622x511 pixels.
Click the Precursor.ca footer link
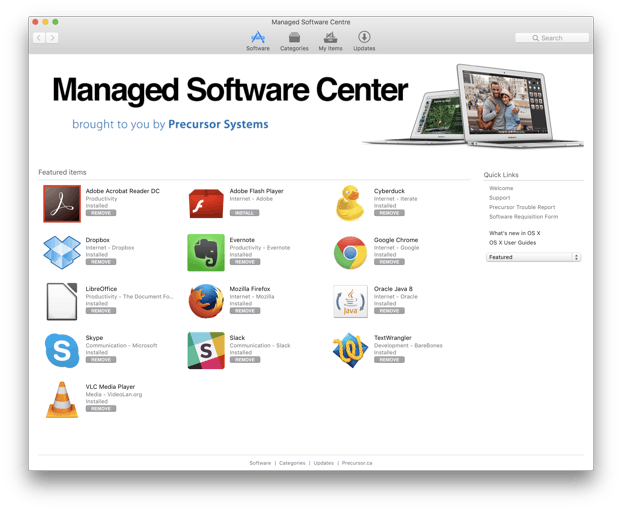pyautogui.click(x=357, y=463)
